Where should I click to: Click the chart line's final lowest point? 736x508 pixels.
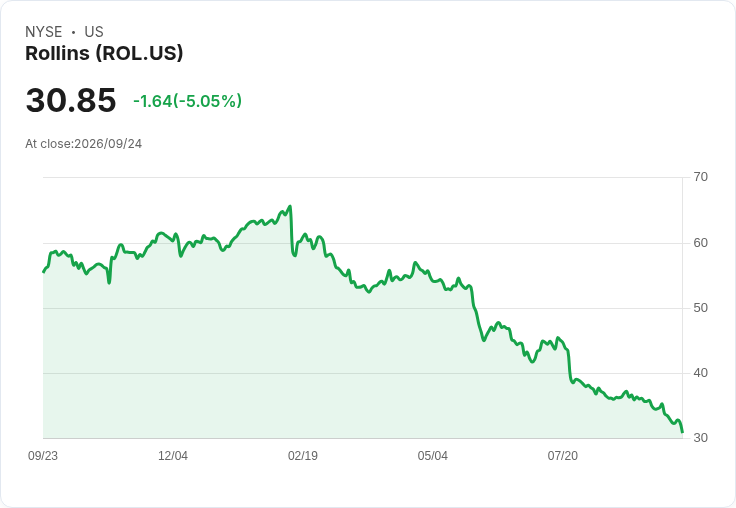pos(682,431)
